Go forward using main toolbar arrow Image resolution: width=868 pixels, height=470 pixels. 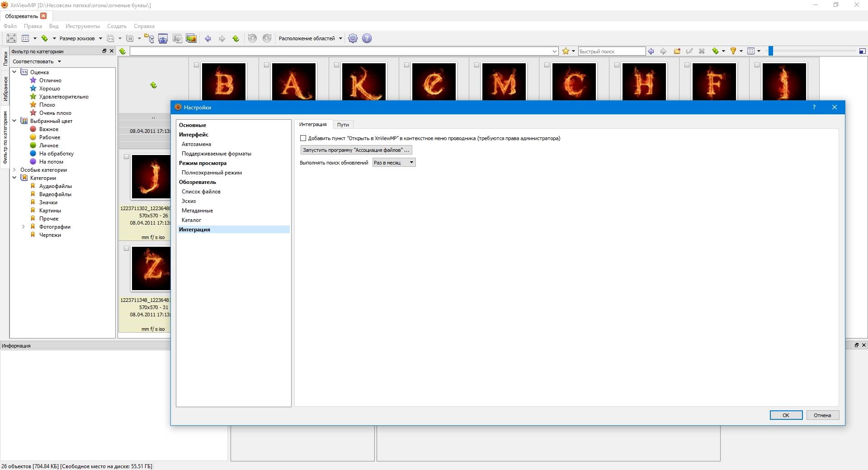222,38
